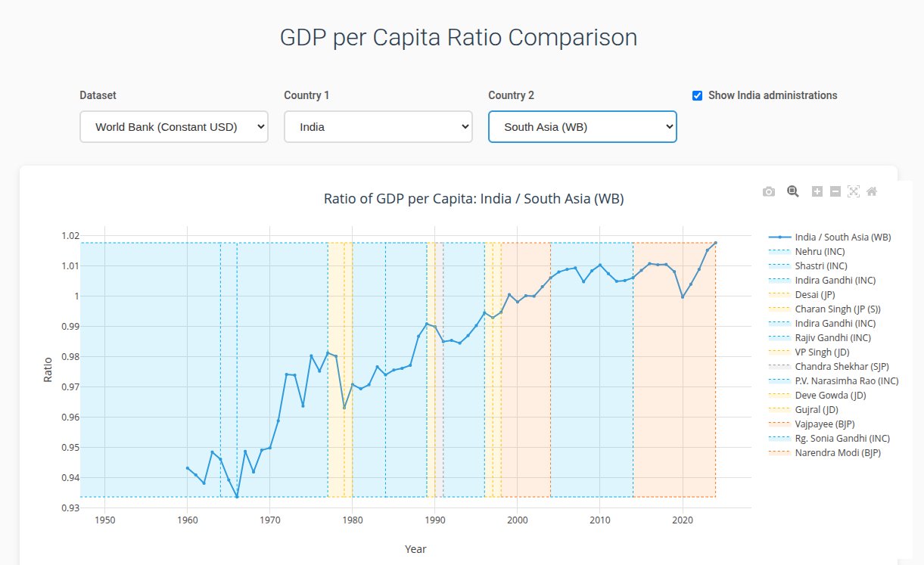Viewport: 924px width, 565px height.
Task: Reset axes with the home icon
Action: (872, 192)
